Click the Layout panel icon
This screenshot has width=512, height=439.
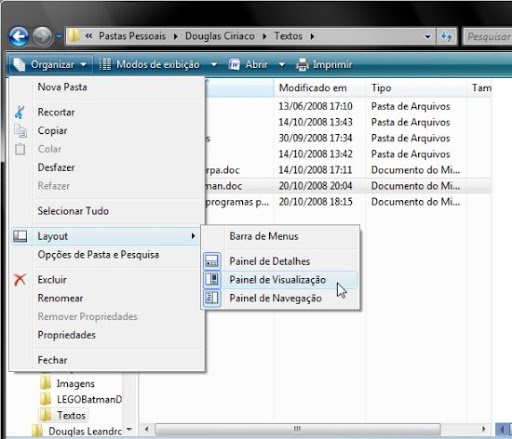tap(20, 236)
